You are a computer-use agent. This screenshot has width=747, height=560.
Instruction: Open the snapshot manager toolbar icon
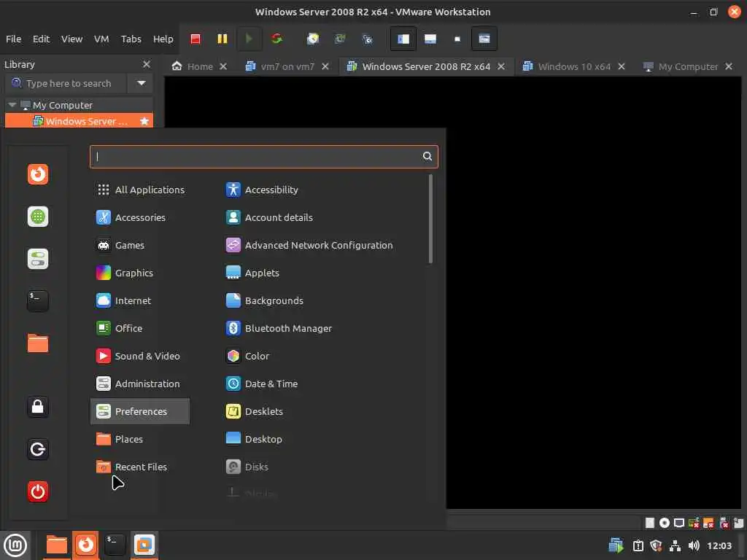pyautogui.click(x=368, y=39)
